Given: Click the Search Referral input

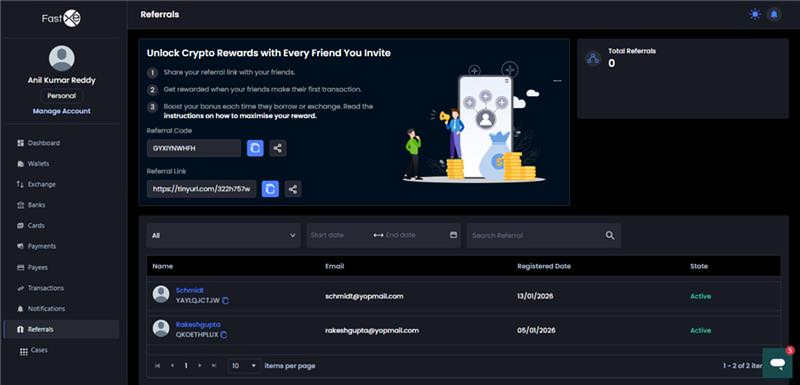Looking at the screenshot, I should (x=534, y=236).
